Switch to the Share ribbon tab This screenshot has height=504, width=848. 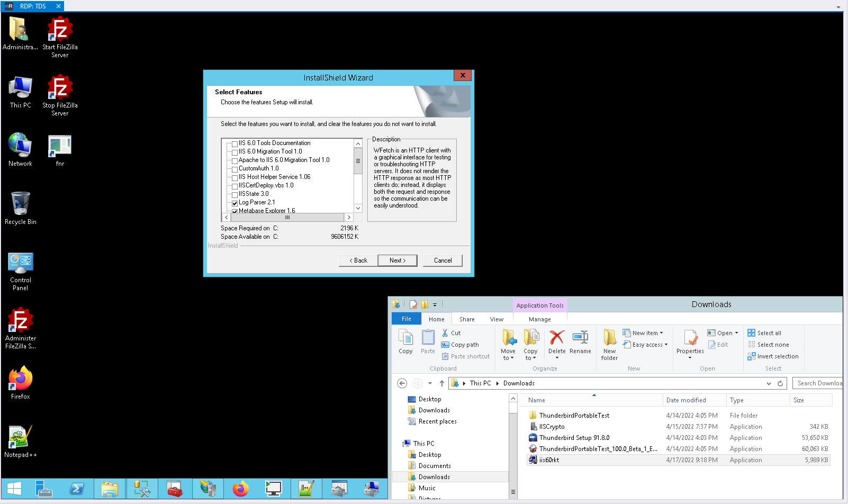(467, 319)
